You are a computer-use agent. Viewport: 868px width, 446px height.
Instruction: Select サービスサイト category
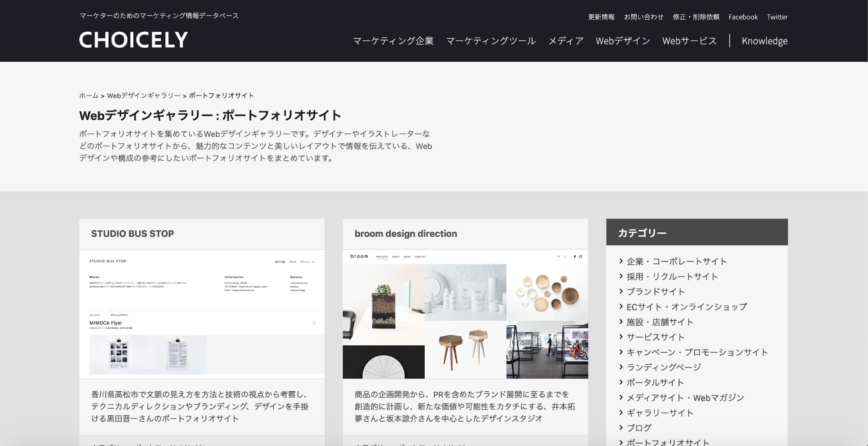tap(656, 337)
